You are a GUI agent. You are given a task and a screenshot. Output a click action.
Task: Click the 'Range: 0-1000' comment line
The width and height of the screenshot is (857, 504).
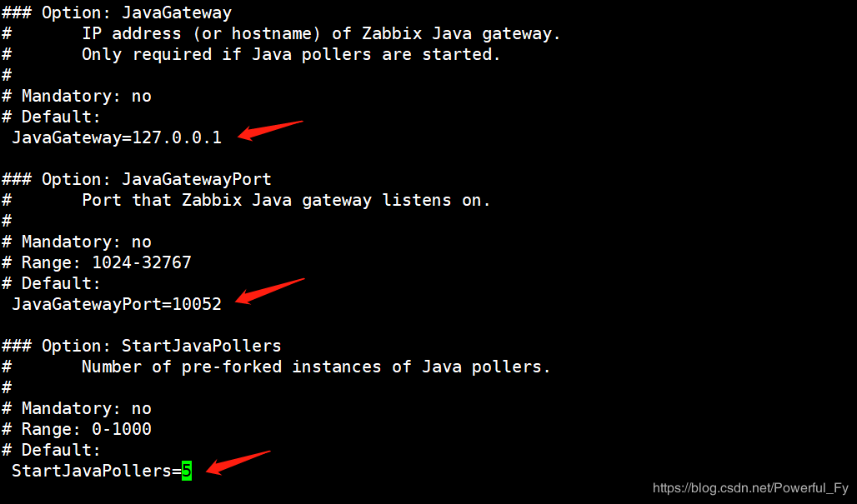pos(77,429)
